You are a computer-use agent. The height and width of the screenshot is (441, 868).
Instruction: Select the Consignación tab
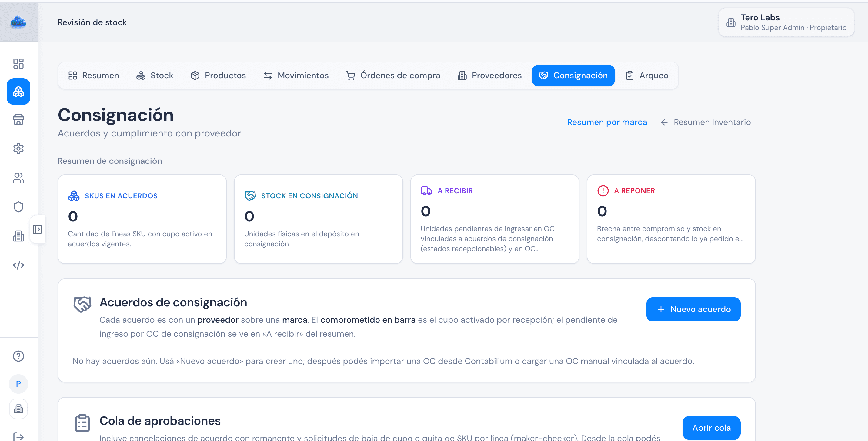(573, 76)
